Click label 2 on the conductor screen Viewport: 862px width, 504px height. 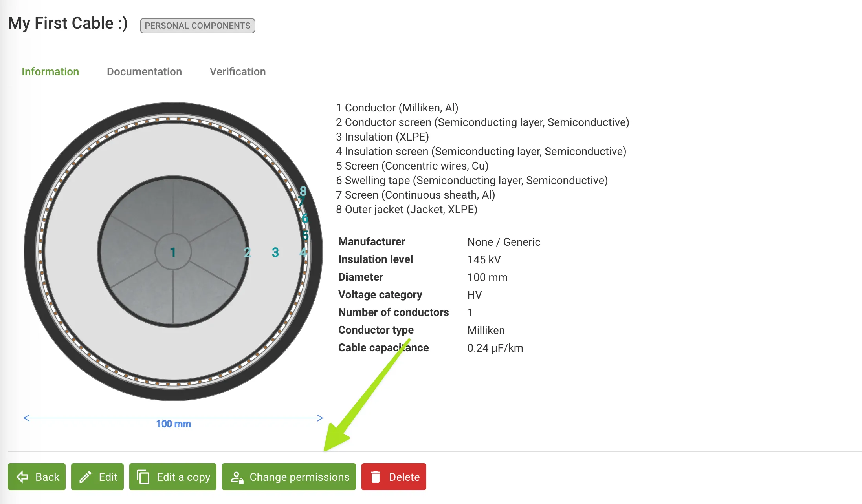[247, 252]
